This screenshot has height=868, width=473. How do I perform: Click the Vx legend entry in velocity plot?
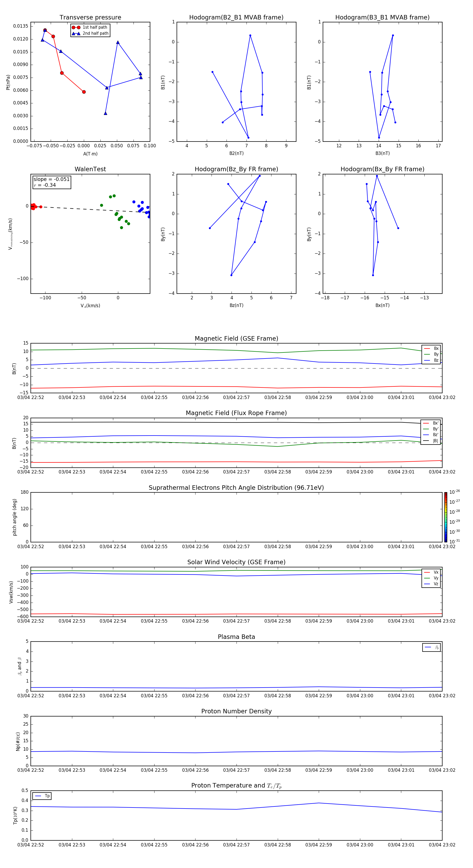(x=431, y=572)
